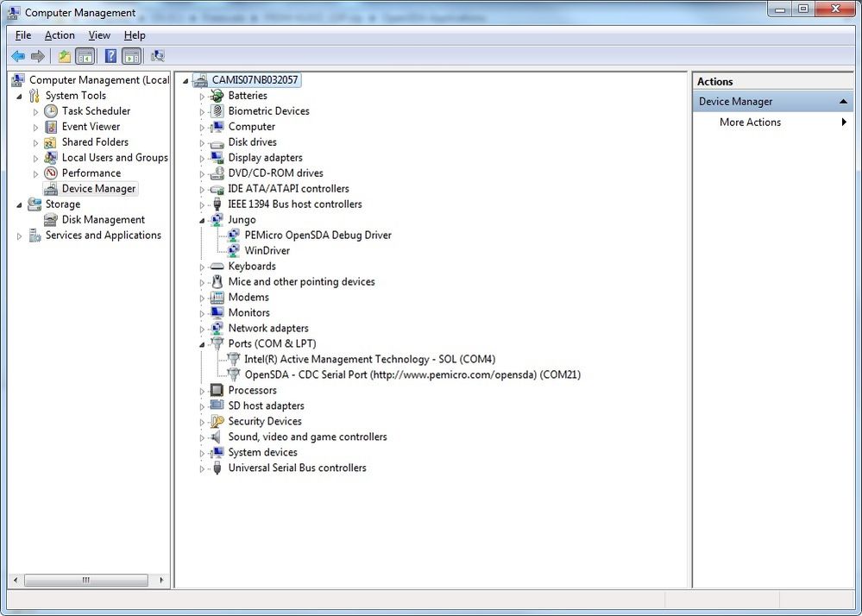
Task: Expand the Ports (COM & LPT) node
Action: click(202, 343)
